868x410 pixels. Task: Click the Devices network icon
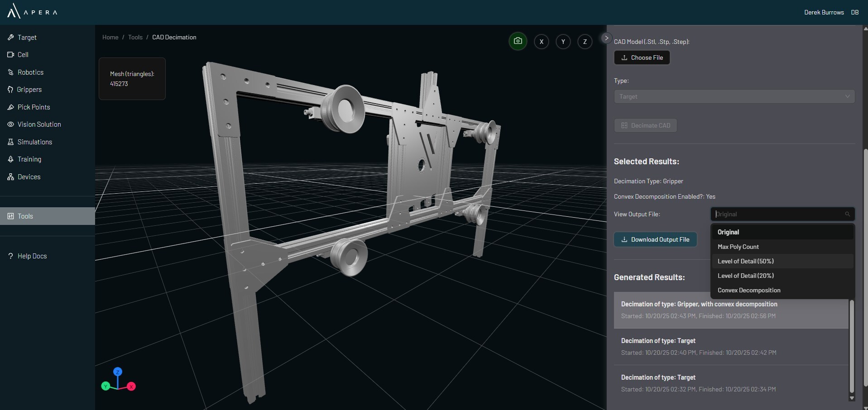coord(11,177)
